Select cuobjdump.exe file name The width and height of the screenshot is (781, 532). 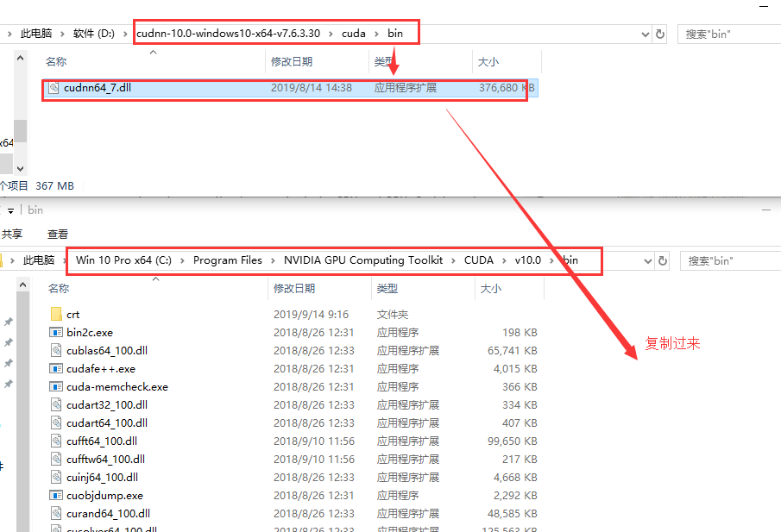(x=105, y=495)
